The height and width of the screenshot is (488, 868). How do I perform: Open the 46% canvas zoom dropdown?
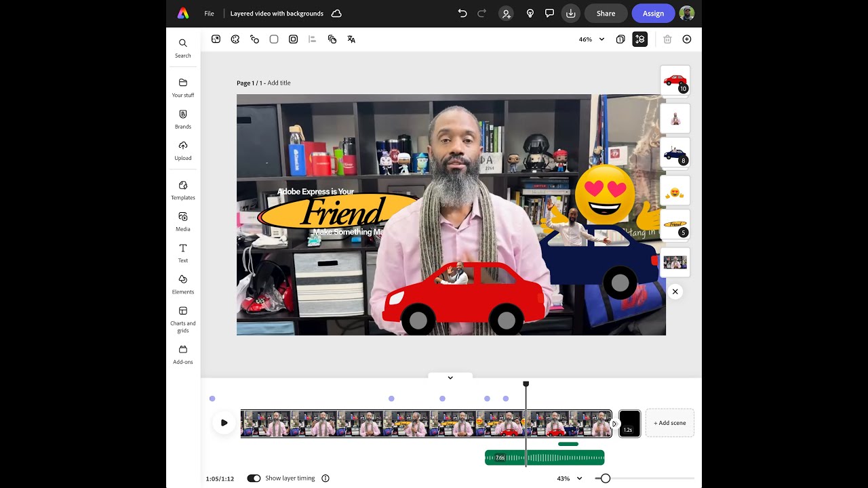(x=591, y=39)
